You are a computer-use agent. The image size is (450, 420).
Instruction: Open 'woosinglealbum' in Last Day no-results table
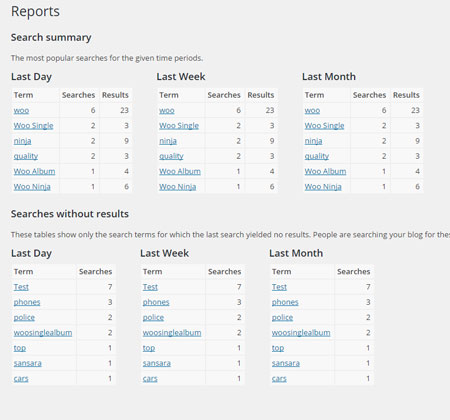click(x=43, y=333)
